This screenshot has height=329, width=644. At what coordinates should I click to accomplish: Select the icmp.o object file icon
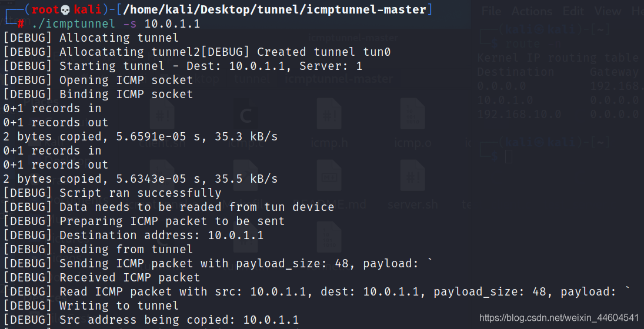point(412,122)
